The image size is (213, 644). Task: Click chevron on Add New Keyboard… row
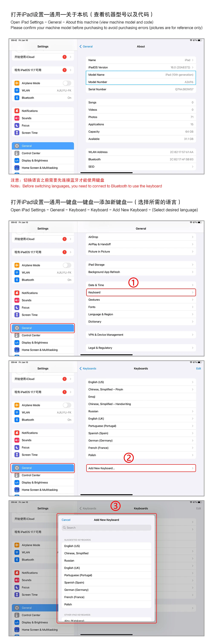pyautogui.click(x=193, y=468)
